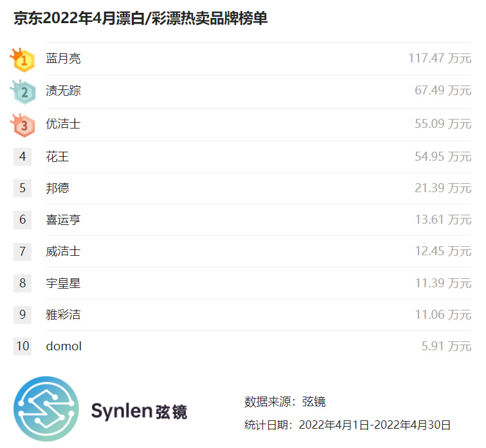Click the rank 5 number badge
The height and width of the screenshot is (448, 486).
click(x=22, y=188)
